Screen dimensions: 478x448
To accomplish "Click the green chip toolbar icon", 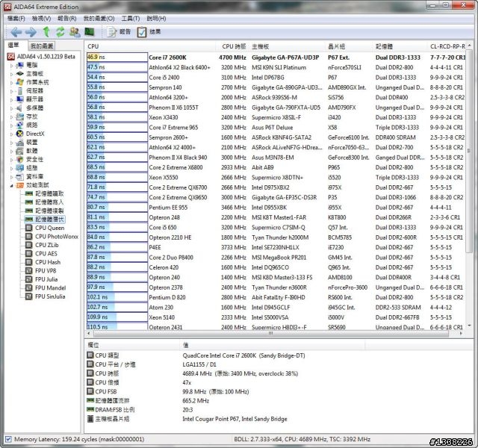I will 90,31.
